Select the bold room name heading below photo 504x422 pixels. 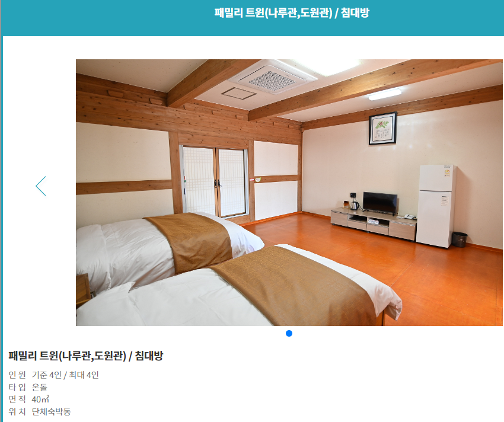click(x=86, y=356)
